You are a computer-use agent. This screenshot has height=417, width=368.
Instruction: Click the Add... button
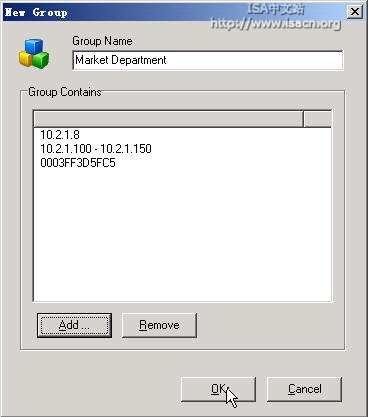coord(74,325)
